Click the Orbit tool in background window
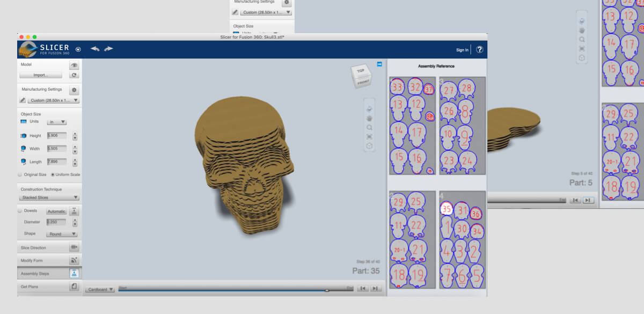This screenshot has width=644, height=314. (x=582, y=21)
